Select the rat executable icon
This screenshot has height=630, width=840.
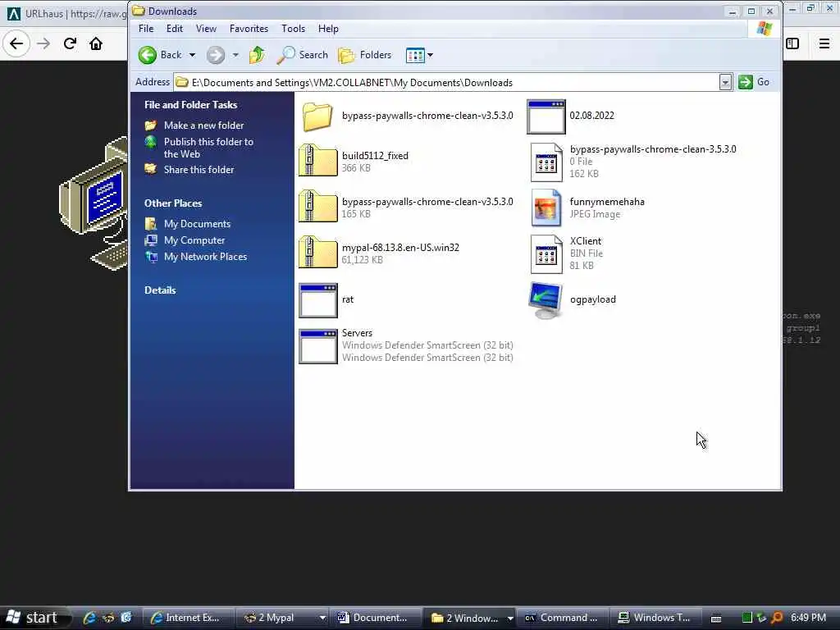(x=318, y=300)
